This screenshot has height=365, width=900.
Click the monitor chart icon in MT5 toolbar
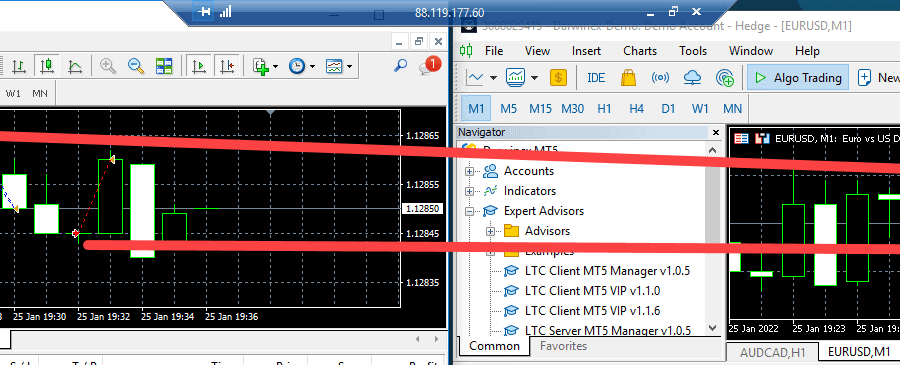click(515, 77)
